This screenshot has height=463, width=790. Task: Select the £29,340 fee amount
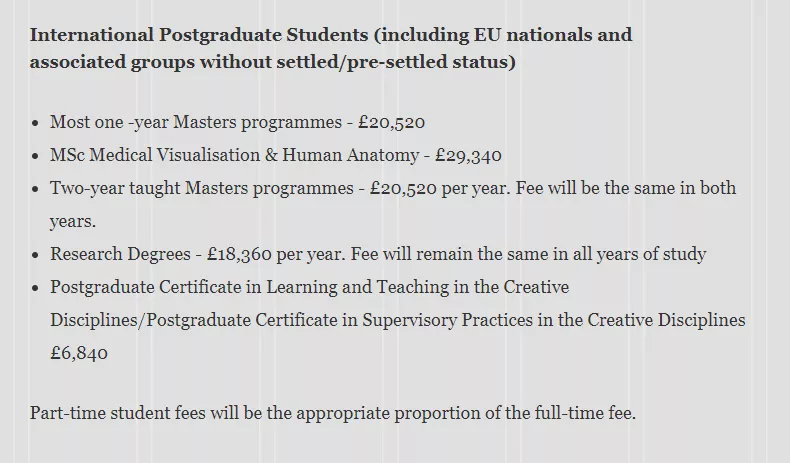[469, 155]
